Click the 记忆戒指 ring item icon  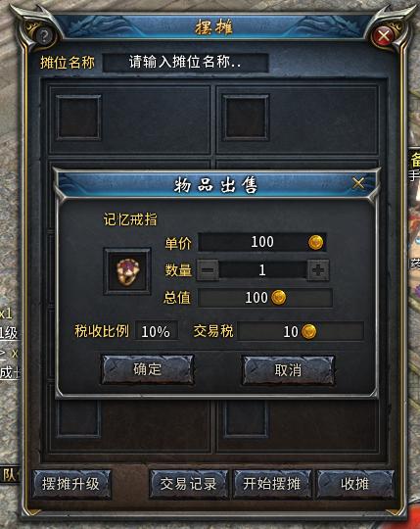click(127, 271)
